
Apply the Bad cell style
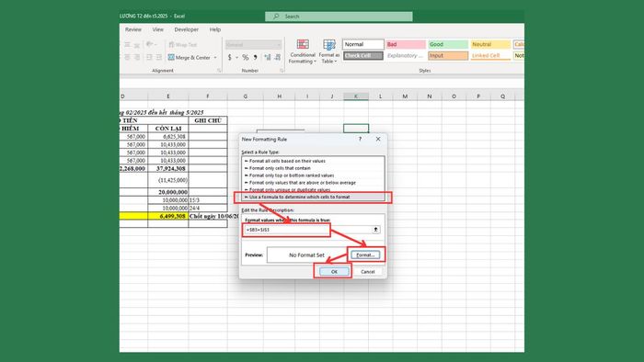406,44
